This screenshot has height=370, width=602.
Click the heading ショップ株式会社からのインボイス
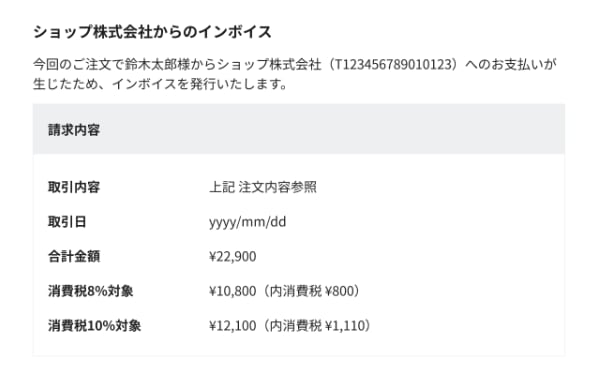pyautogui.click(x=152, y=32)
